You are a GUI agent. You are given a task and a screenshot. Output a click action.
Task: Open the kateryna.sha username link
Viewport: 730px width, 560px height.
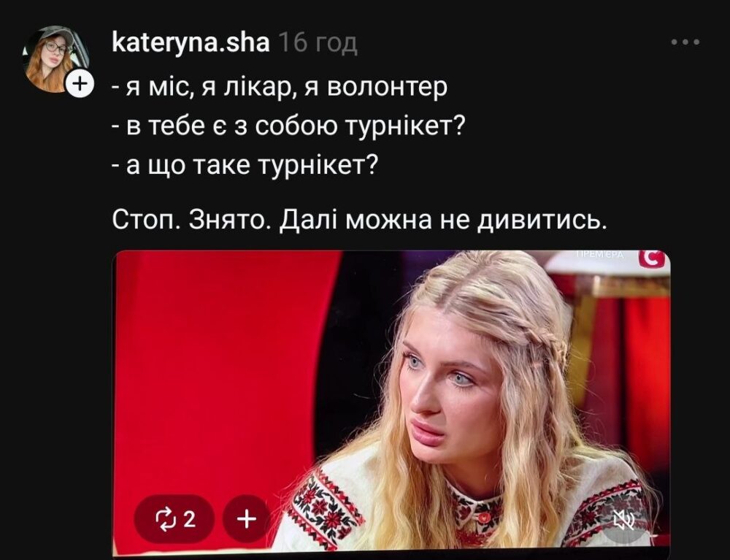pyautogui.click(x=191, y=43)
